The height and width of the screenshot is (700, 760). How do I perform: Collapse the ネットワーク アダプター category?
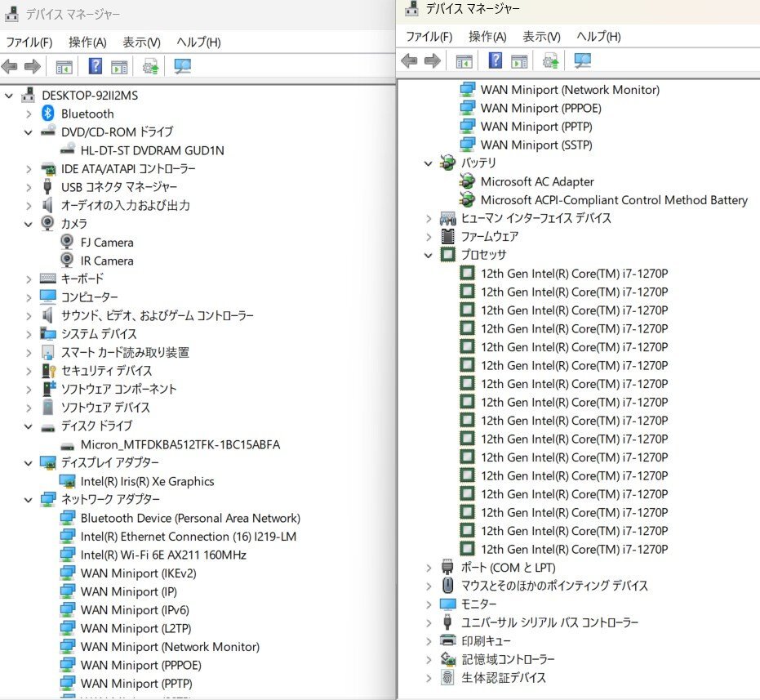coord(29,499)
